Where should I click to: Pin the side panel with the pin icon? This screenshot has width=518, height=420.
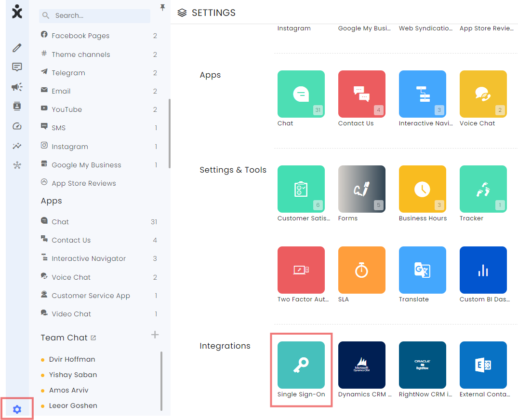(x=162, y=7)
